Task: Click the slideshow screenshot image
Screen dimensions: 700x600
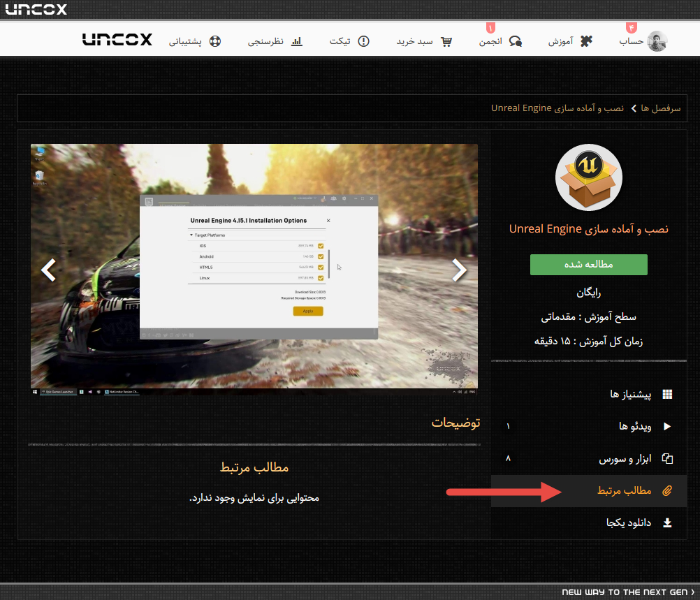Action: [x=254, y=269]
